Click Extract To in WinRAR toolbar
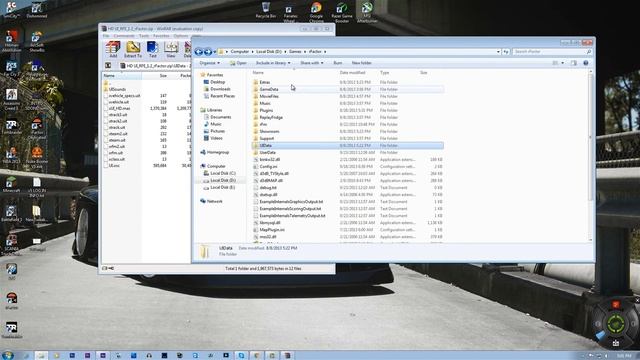Screen dimensions: 640x360 tap(133, 50)
